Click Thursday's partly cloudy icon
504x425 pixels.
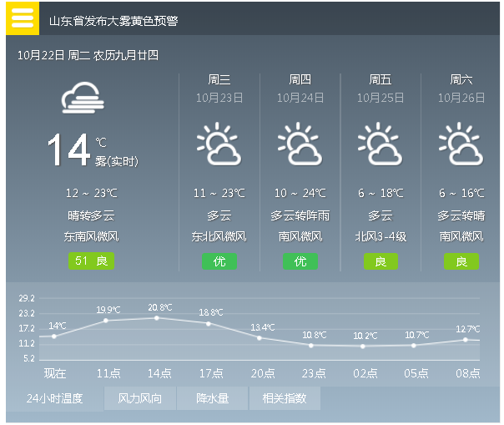tap(300, 144)
